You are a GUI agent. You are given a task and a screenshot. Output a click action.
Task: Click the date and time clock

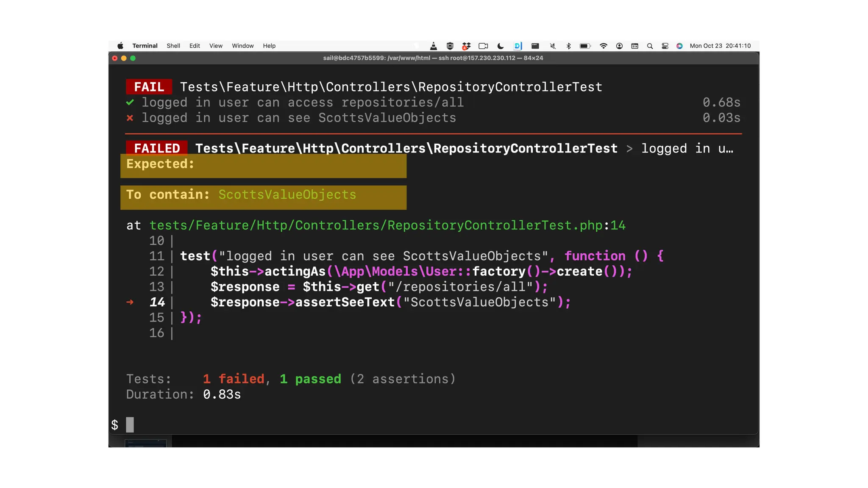720,46
